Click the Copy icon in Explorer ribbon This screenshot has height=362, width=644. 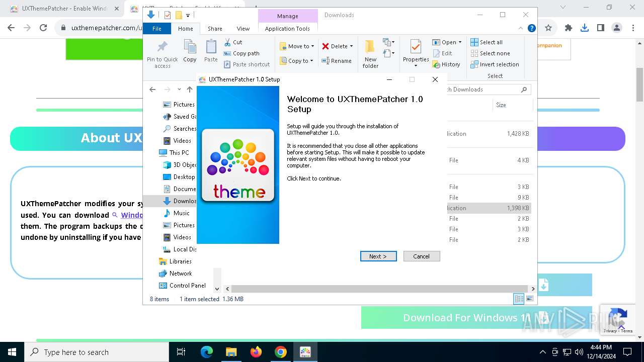pyautogui.click(x=190, y=51)
